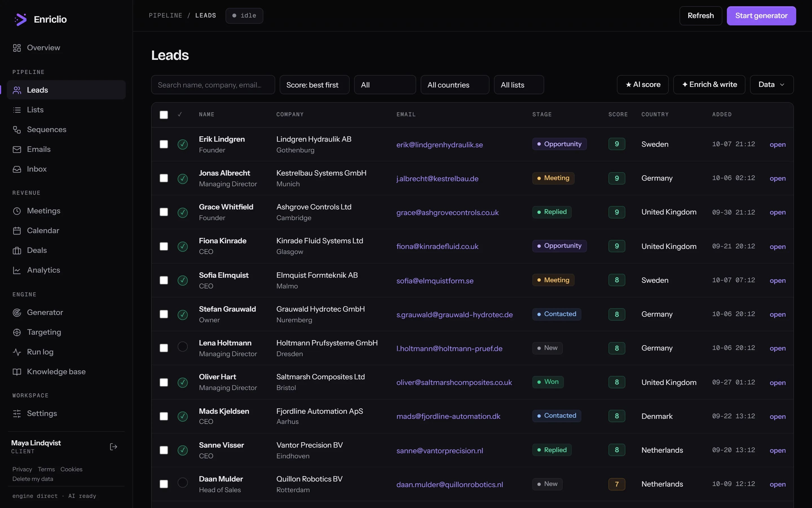Click the Sequences icon in sidebar

click(x=17, y=130)
